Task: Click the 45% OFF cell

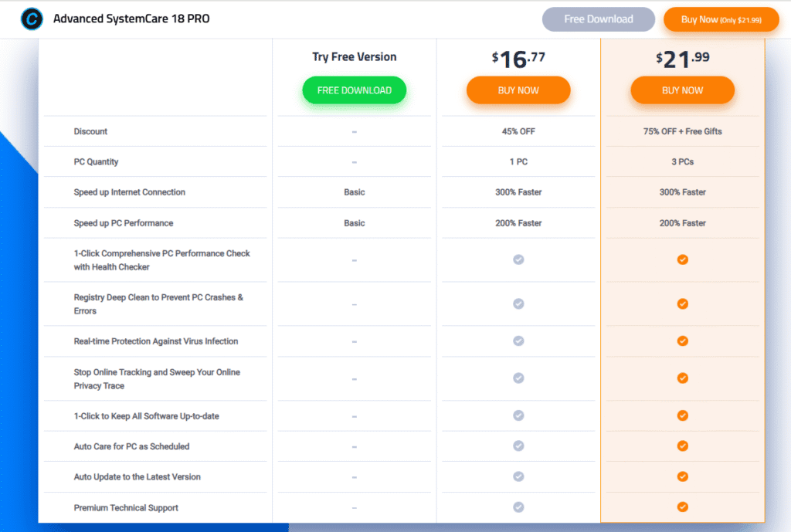Action: (x=518, y=131)
